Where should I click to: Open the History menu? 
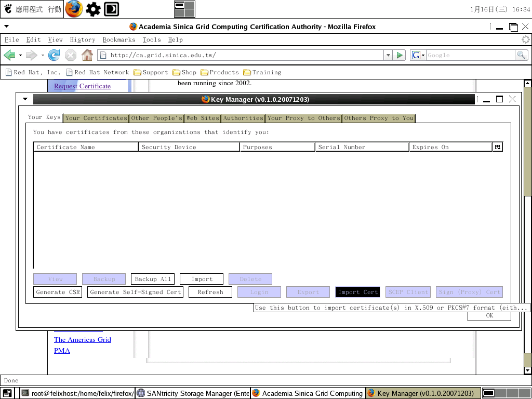(83, 39)
